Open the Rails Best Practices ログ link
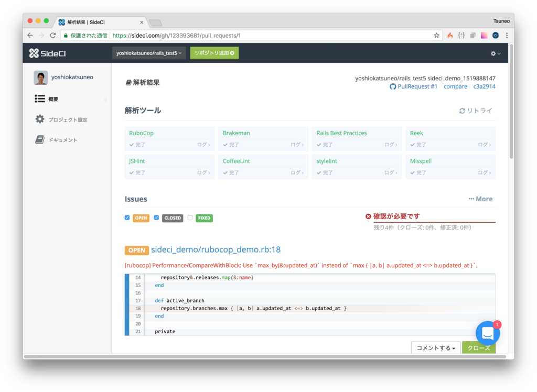This screenshot has width=537, height=392. coord(390,145)
